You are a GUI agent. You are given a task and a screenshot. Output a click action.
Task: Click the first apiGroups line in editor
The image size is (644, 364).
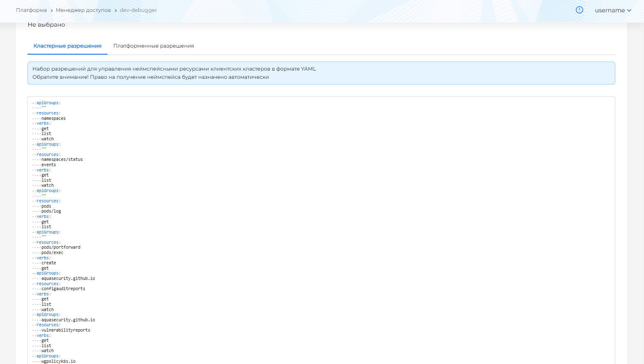pyautogui.click(x=48, y=103)
